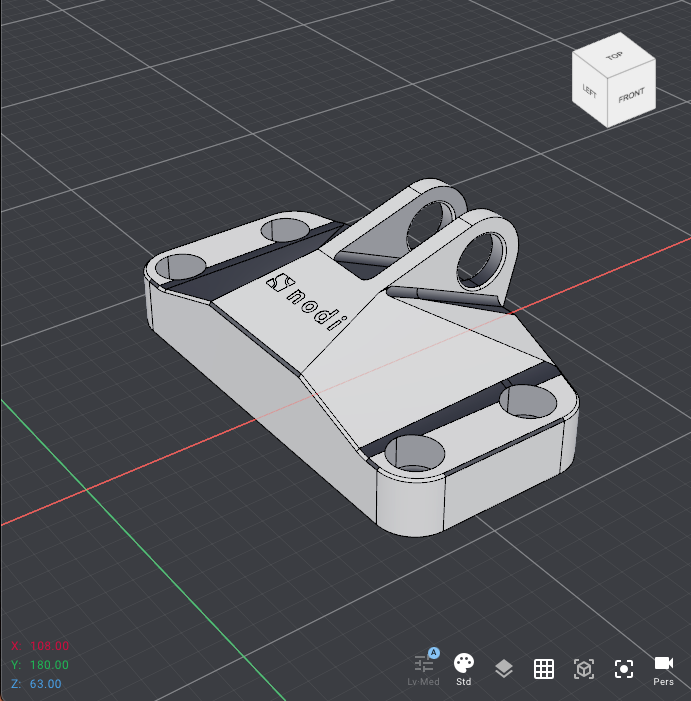Image resolution: width=691 pixels, height=701 pixels.
Task: Toggle the grid visibility icon
Action: coord(544,669)
